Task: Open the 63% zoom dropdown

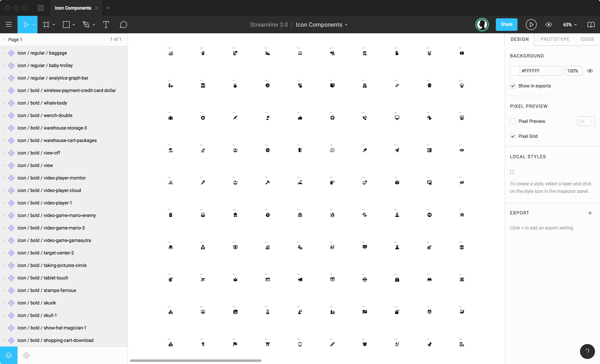Action: point(570,24)
